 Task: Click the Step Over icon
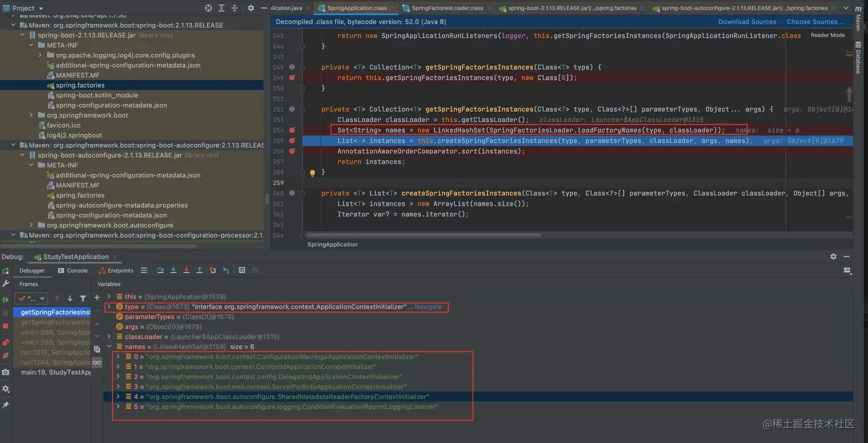tap(160, 270)
